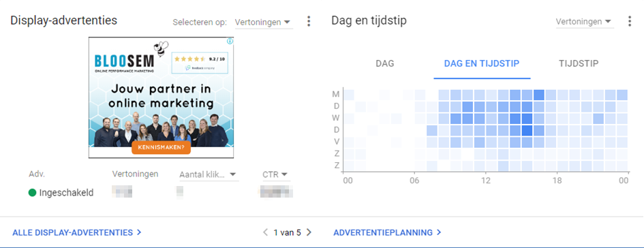Click the bee logo in the Bloosem ad
Viewport: 644px width, 248px height.
click(161, 48)
